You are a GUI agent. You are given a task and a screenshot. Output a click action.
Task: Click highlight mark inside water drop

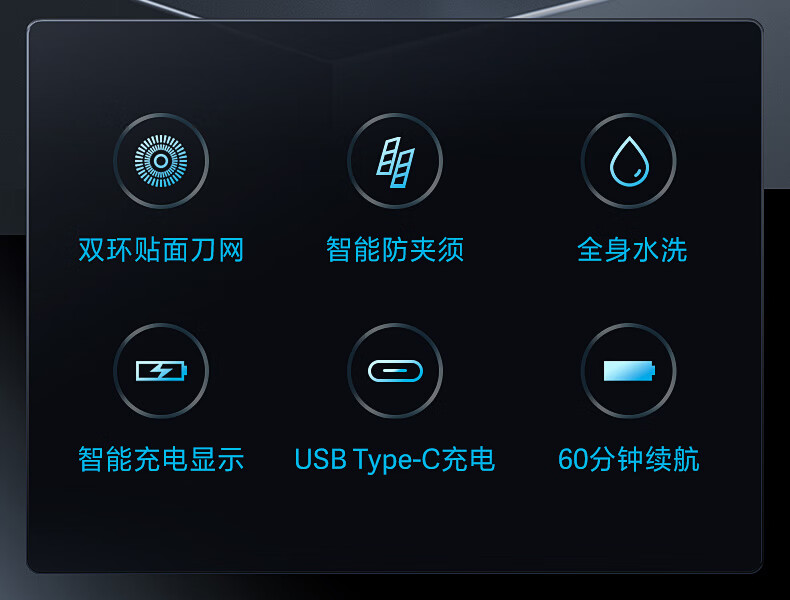[x=638, y=172]
